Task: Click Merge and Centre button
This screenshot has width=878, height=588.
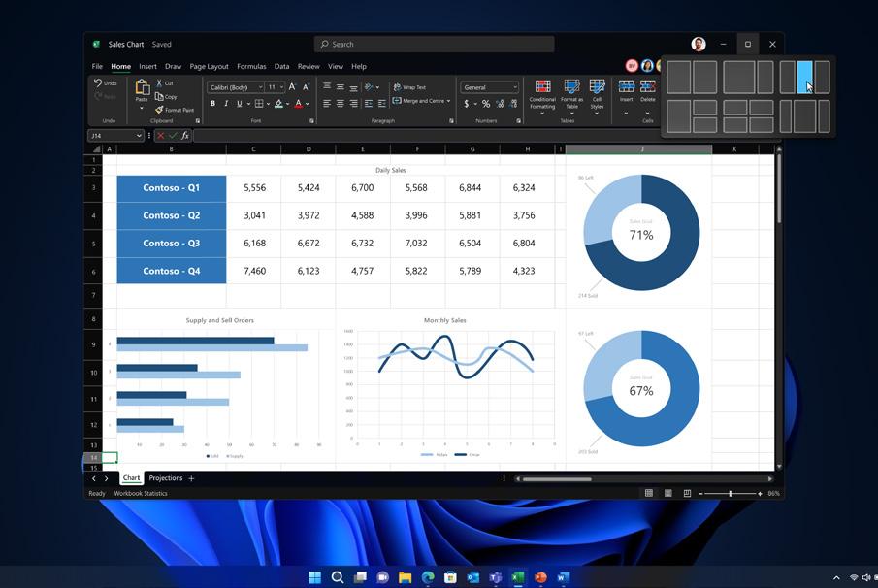Action: 422,101
